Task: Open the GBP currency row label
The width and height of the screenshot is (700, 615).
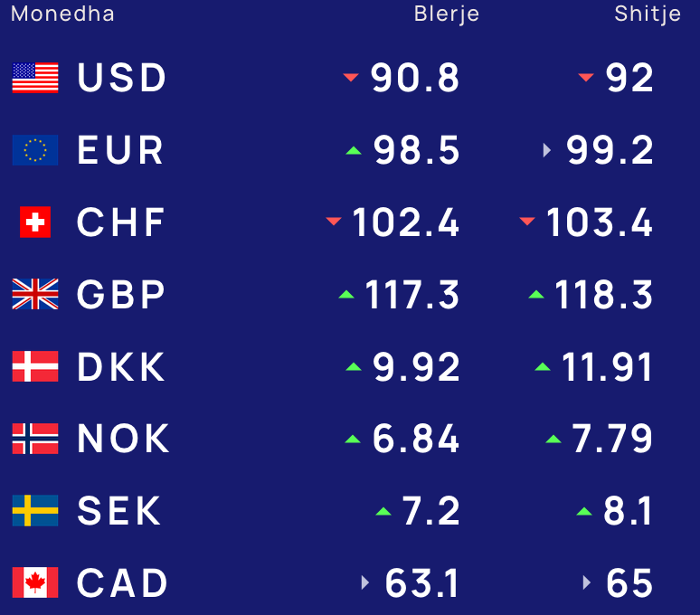Action: pos(121,295)
